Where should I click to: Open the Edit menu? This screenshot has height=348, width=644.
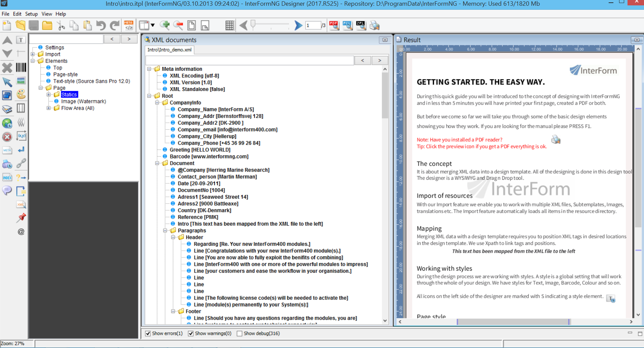pyautogui.click(x=17, y=14)
